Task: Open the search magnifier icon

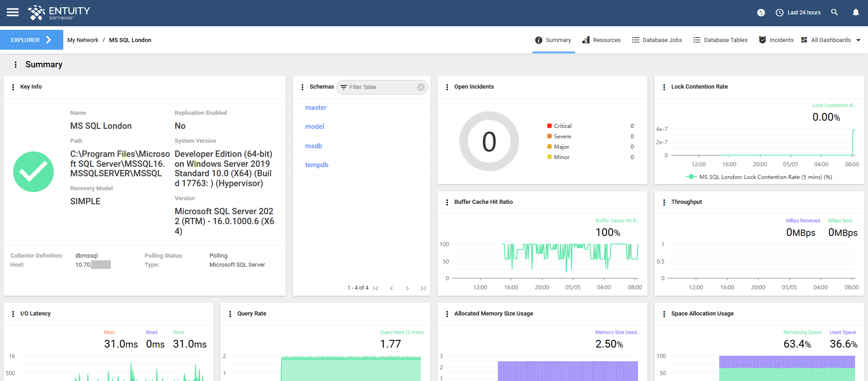Action: [x=835, y=12]
